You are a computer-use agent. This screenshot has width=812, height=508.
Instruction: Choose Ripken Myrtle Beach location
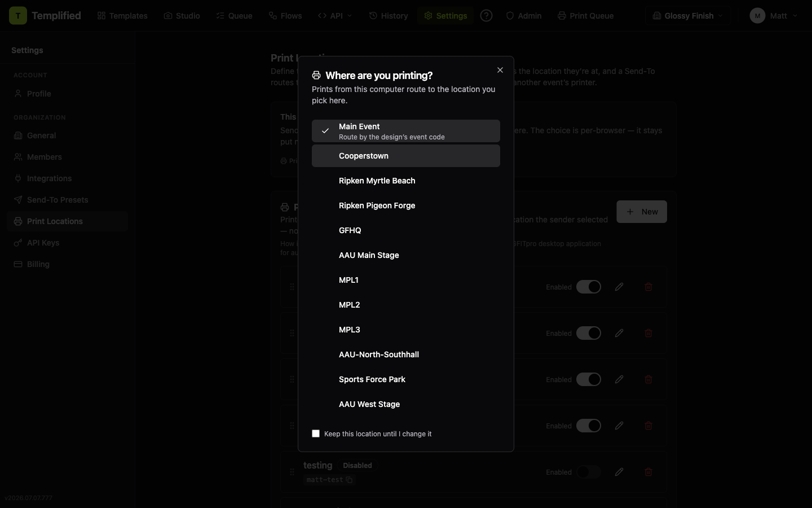pos(406,181)
